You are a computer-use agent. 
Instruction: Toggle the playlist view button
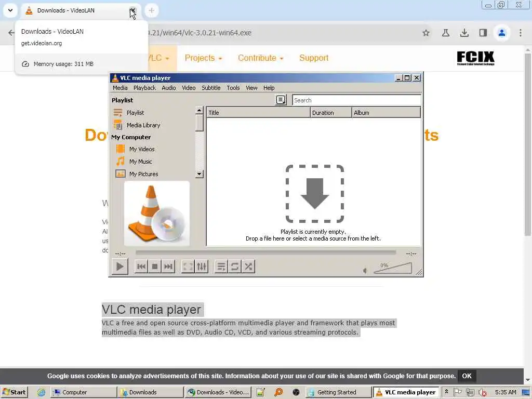point(221,267)
